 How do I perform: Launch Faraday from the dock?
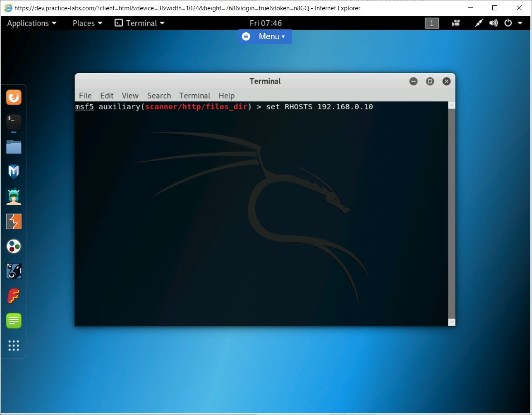click(14, 296)
